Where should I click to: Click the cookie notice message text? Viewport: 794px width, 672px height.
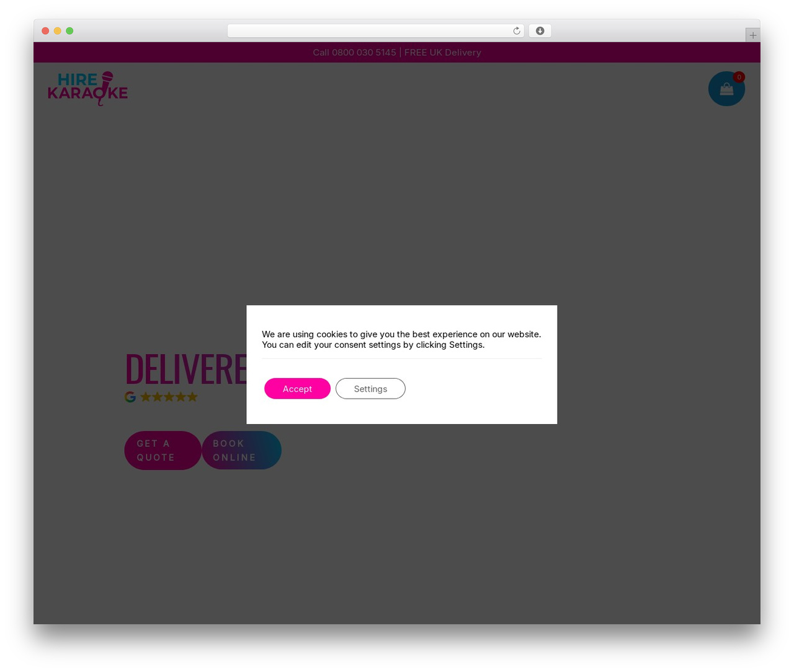(x=401, y=340)
